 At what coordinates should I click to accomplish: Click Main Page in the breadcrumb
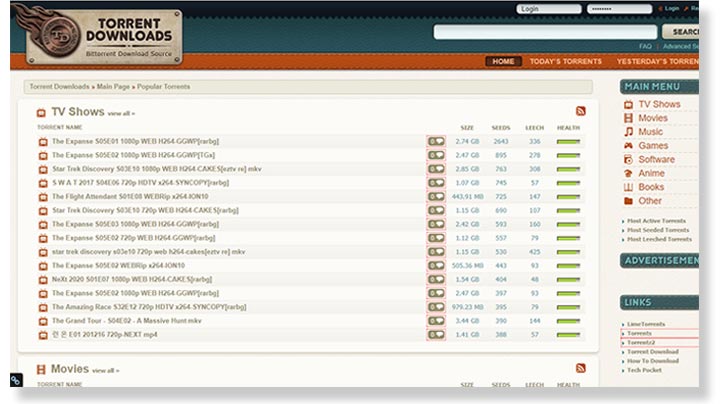(x=113, y=86)
